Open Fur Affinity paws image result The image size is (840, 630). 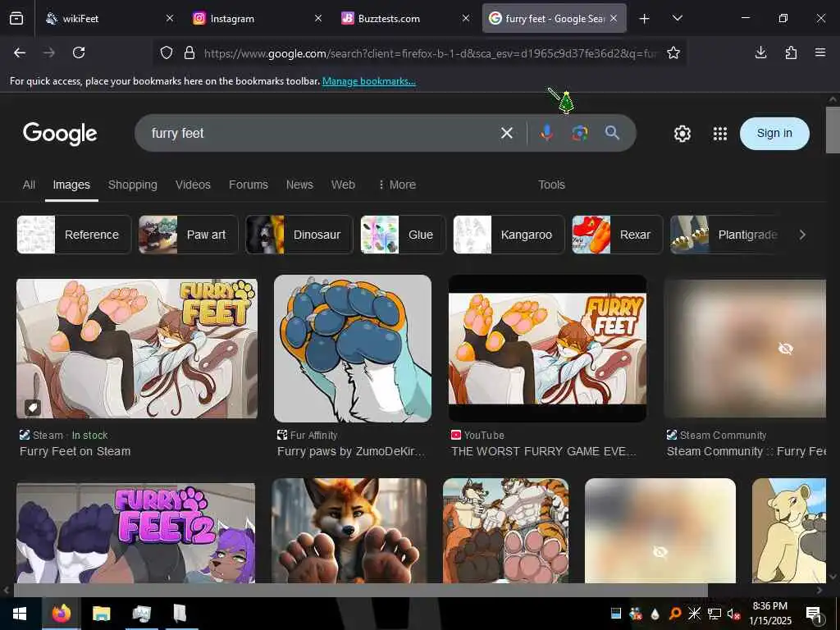(353, 348)
